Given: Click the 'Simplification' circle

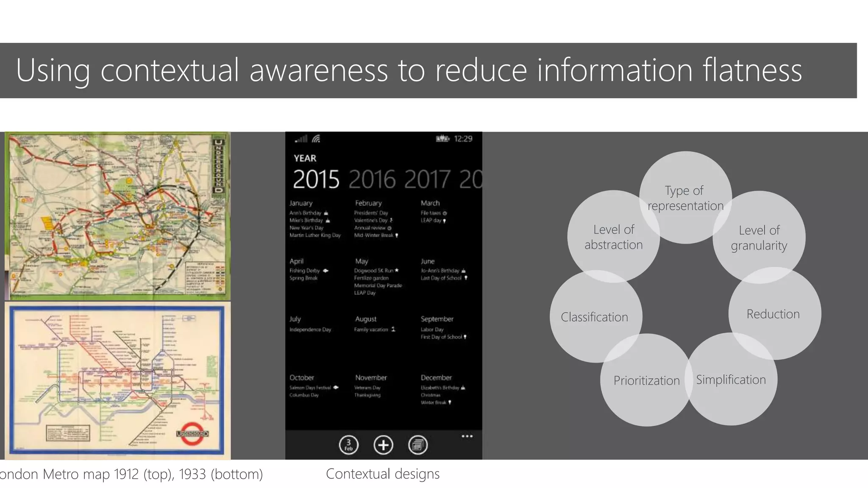Looking at the screenshot, I should 731,379.
